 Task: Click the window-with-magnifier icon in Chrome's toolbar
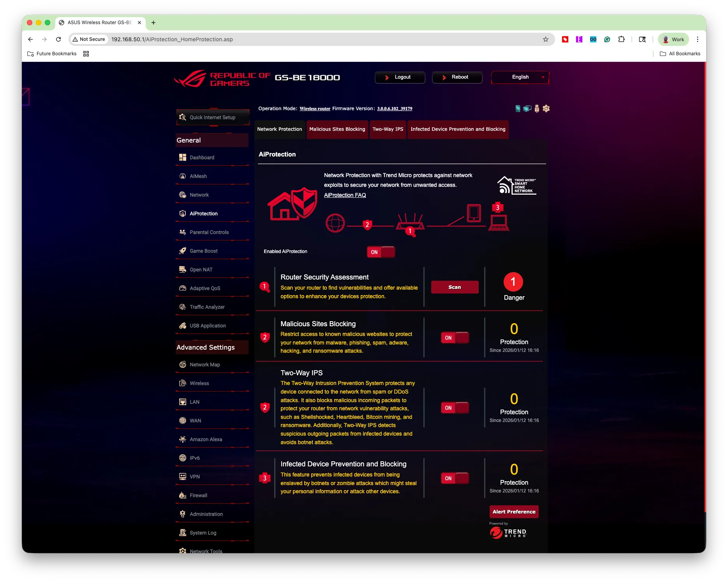(x=642, y=39)
